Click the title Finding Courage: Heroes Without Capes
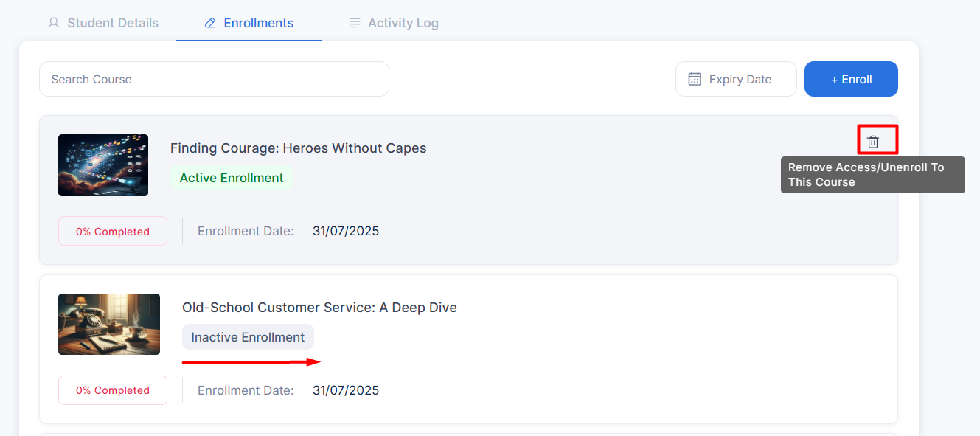980x436 pixels. pos(298,148)
